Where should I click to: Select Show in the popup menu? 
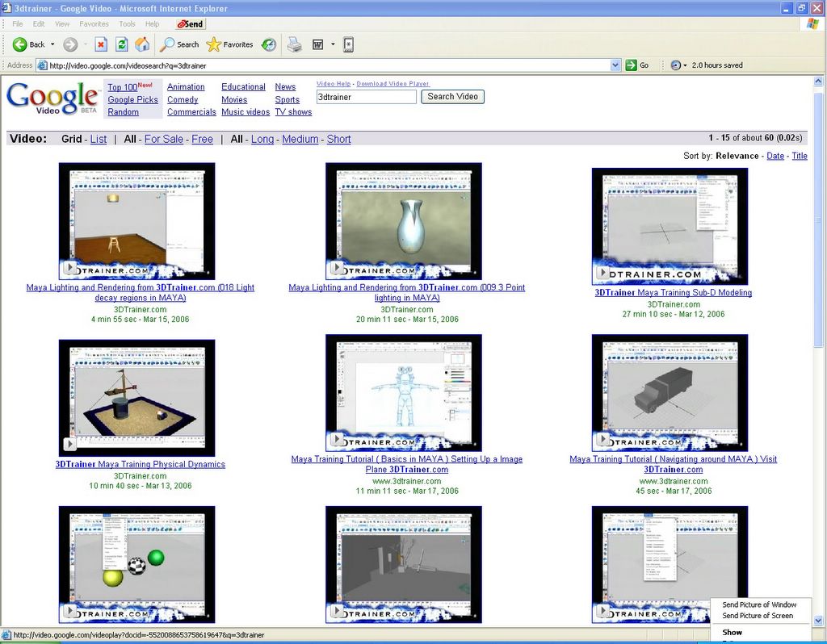click(732, 632)
